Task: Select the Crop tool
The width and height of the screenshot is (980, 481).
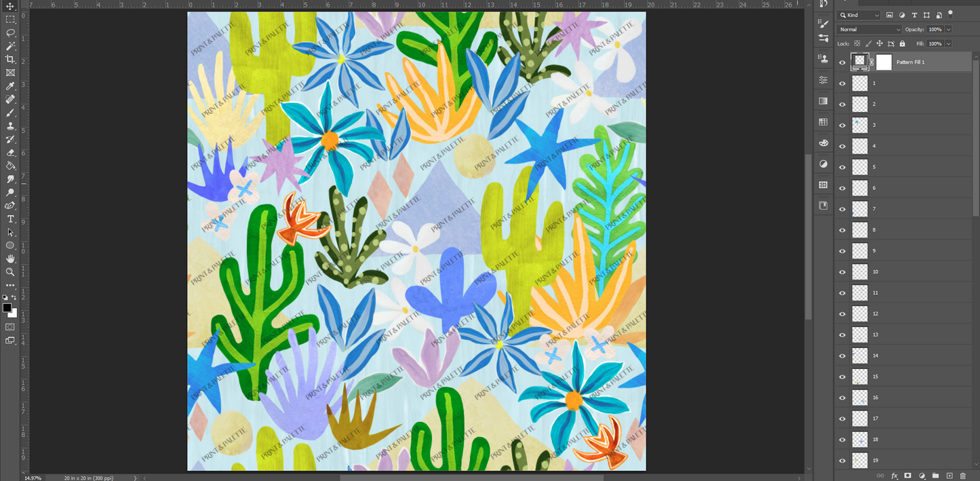Action: pyautogui.click(x=10, y=60)
